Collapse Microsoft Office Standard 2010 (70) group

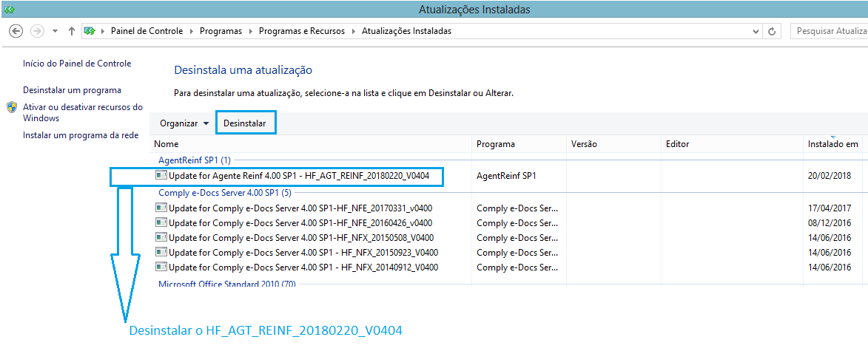pyautogui.click(x=227, y=284)
